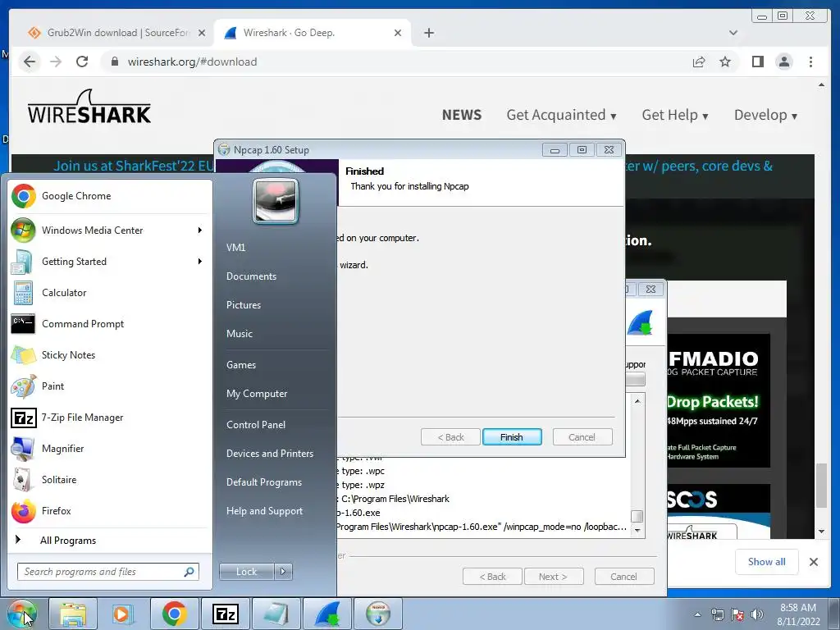Click the clock and date in taskbar
This screenshot has height=630, width=840.
coord(798,614)
